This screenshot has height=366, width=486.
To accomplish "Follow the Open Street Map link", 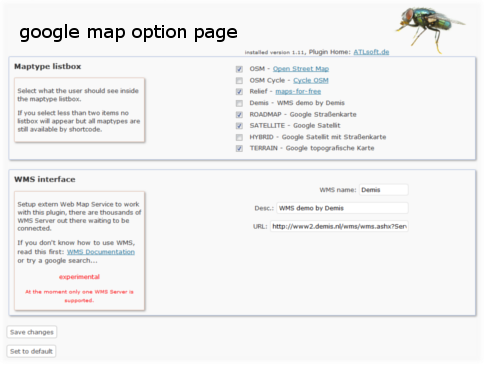I will [301, 69].
